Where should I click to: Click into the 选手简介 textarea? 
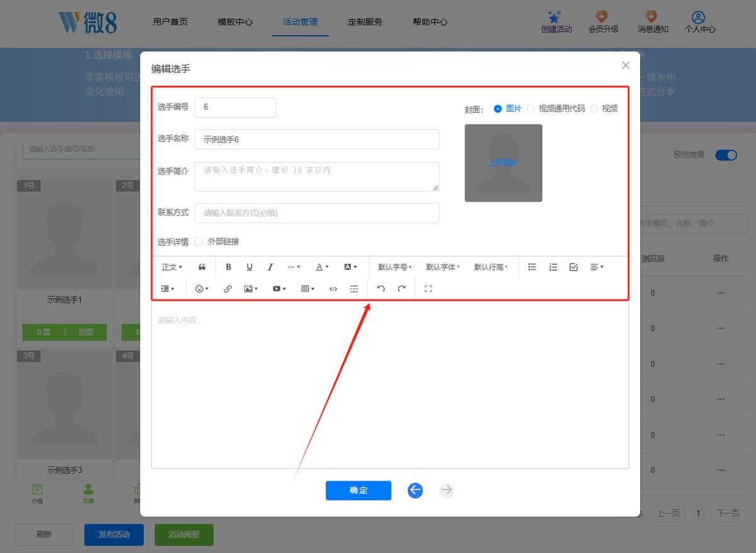tap(317, 176)
